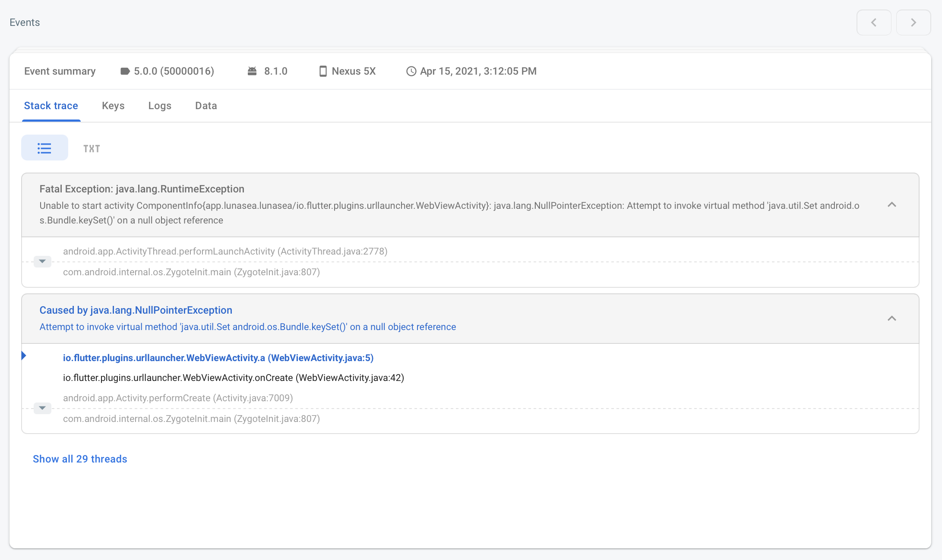This screenshot has height=560, width=942.
Task: Select WebViewActivity.onCreate (WebViewActivity.java:42) frame
Action: 234,378
